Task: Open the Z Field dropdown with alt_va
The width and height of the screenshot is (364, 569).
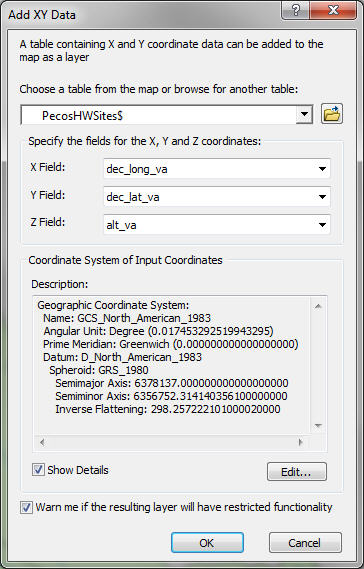Action: click(217, 225)
